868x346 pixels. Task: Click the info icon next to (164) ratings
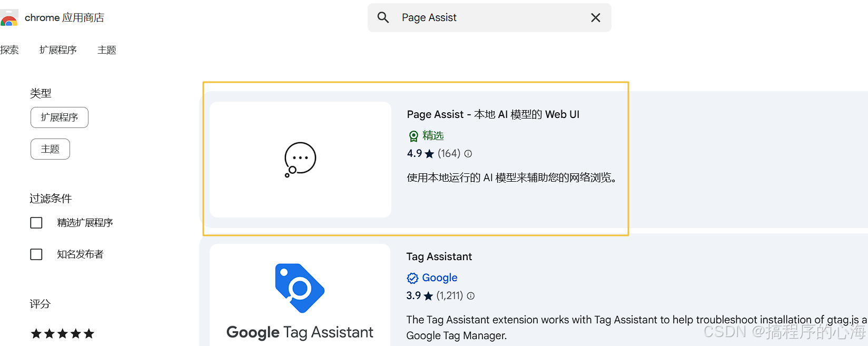468,154
